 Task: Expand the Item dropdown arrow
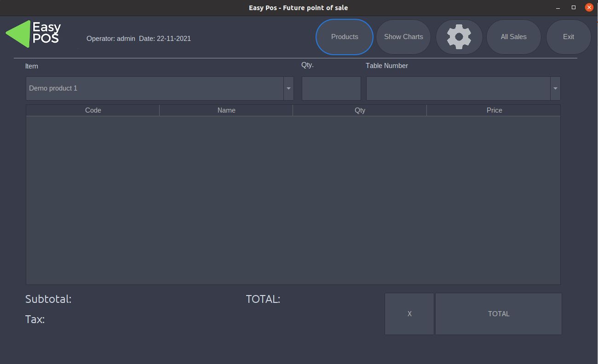[288, 88]
